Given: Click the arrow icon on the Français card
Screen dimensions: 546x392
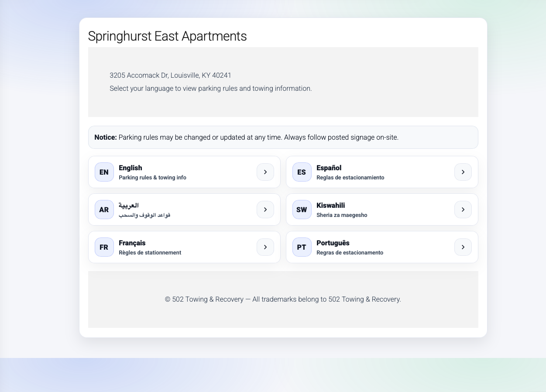Looking at the screenshot, I should (265, 247).
